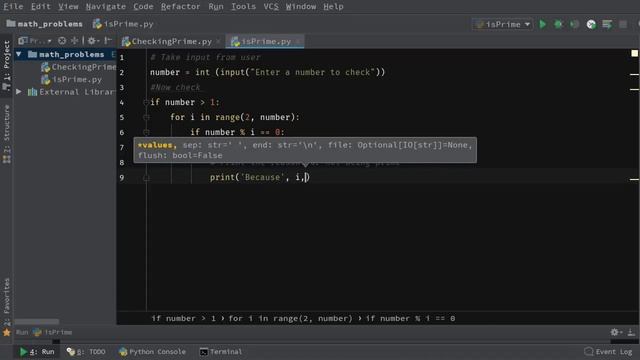Toggle code folding at line 5 for-loop
Screen dimensions: 640x360
[146, 118]
